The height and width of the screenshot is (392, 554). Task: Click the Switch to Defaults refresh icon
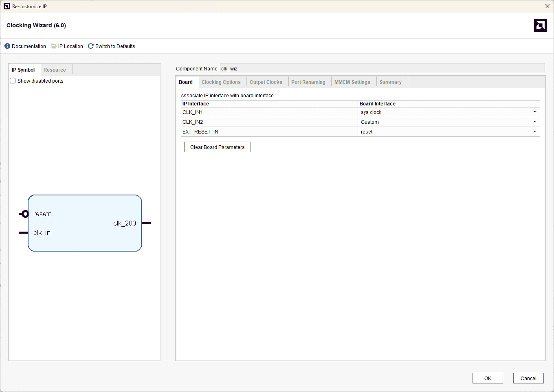pyautogui.click(x=91, y=46)
